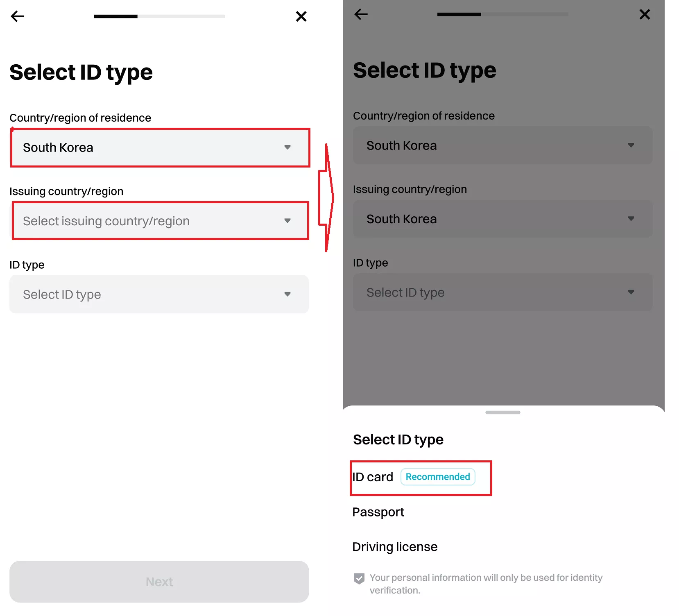Click the shield check privacy icon
This screenshot has width=679, height=616.
click(x=359, y=578)
